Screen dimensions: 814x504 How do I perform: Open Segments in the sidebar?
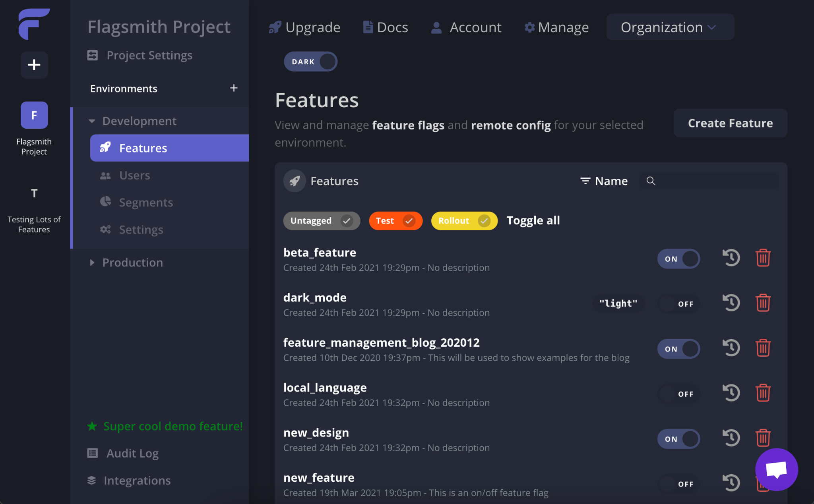pos(146,203)
